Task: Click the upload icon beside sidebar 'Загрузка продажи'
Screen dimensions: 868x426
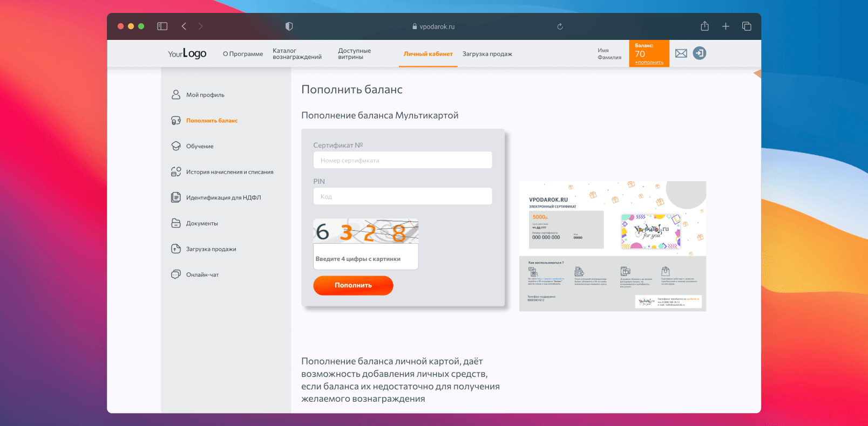Action: [x=176, y=249]
